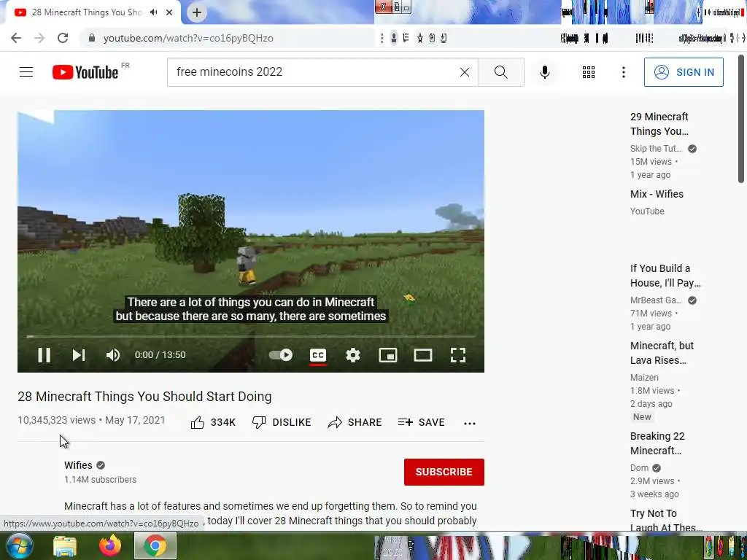The width and height of the screenshot is (747, 560).
Task: Mute the video player volume
Action: pyautogui.click(x=113, y=355)
